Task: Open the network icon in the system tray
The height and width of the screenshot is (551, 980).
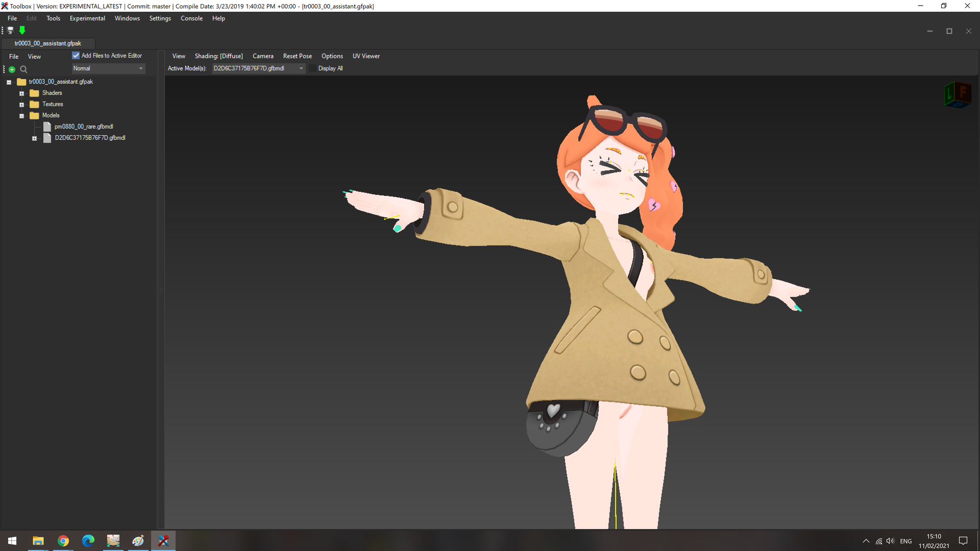Action: coord(879,541)
